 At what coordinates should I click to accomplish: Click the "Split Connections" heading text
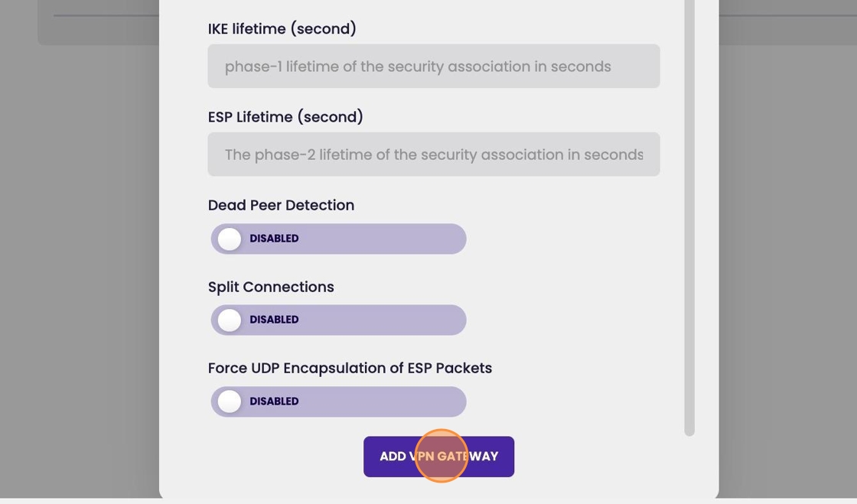click(271, 287)
